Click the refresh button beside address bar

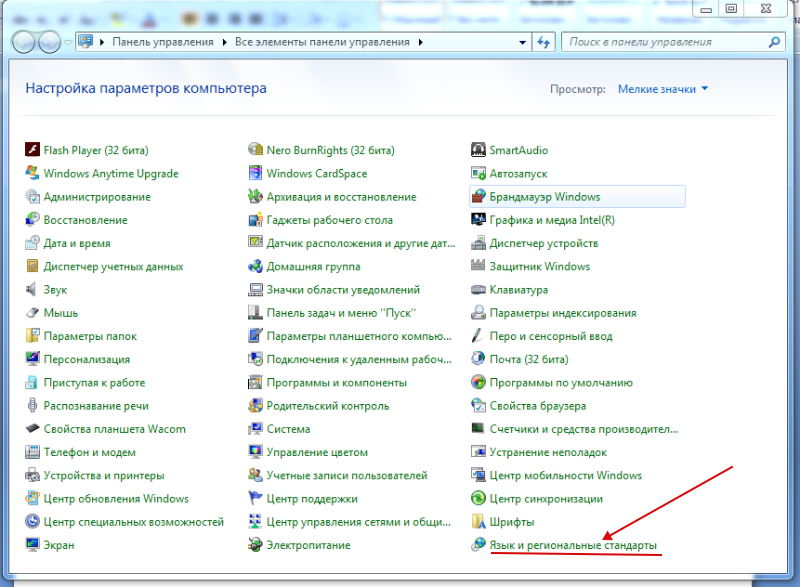pyautogui.click(x=543, y=42)
